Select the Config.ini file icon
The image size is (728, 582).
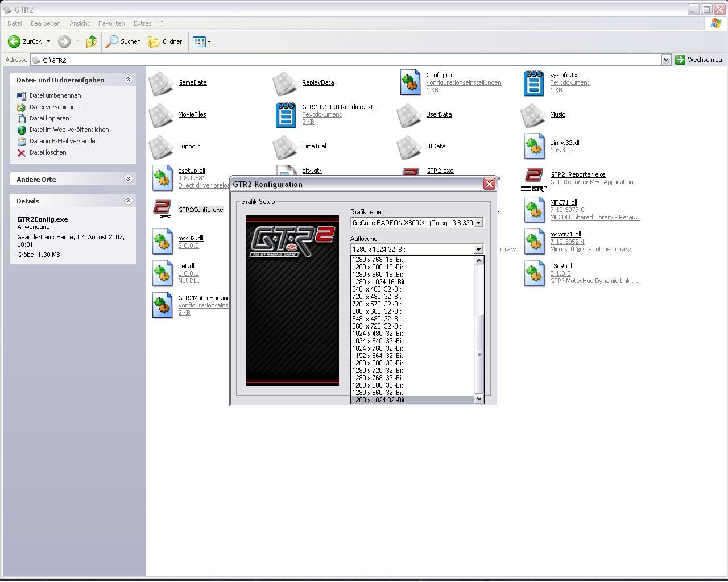[409, 83]
